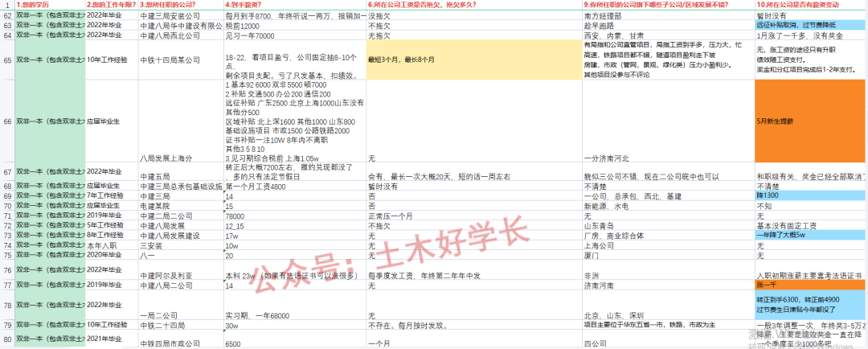This screenshot has width=868, height=349.
Task: Click the cell "7年工作经验"
Action: tap(112, 195)
